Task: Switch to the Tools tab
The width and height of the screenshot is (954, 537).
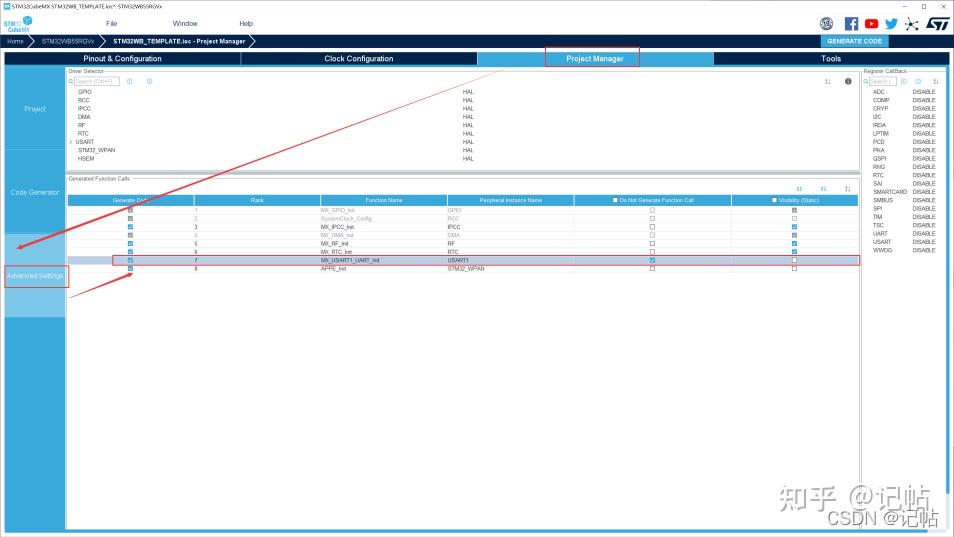Action: click(x=831, y=58)
